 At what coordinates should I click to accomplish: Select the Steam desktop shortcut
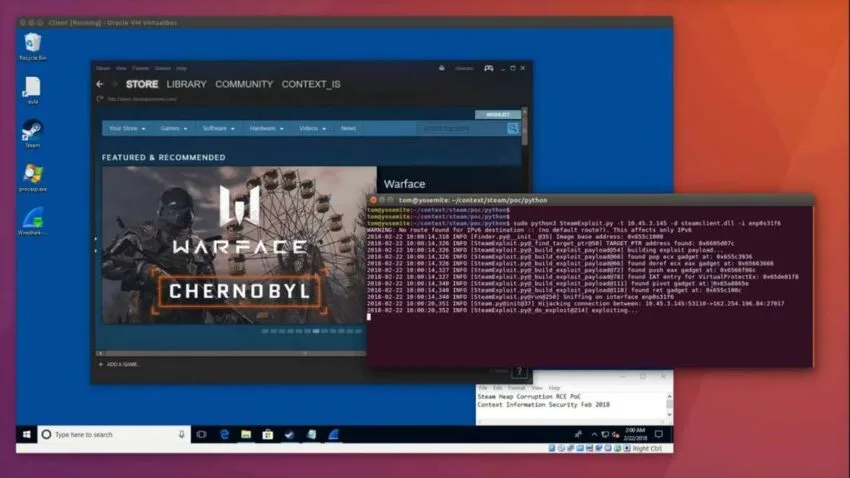tap(33, 134)
